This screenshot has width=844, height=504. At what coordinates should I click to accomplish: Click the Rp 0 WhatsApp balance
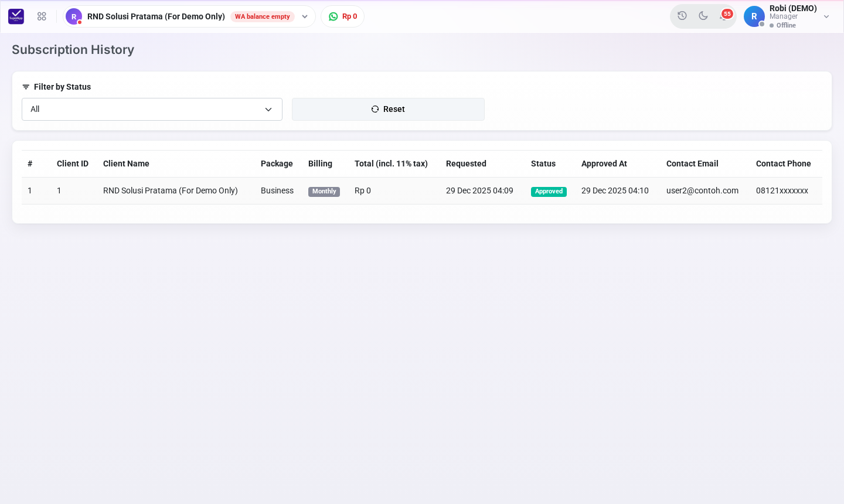(x=349, y=16)
